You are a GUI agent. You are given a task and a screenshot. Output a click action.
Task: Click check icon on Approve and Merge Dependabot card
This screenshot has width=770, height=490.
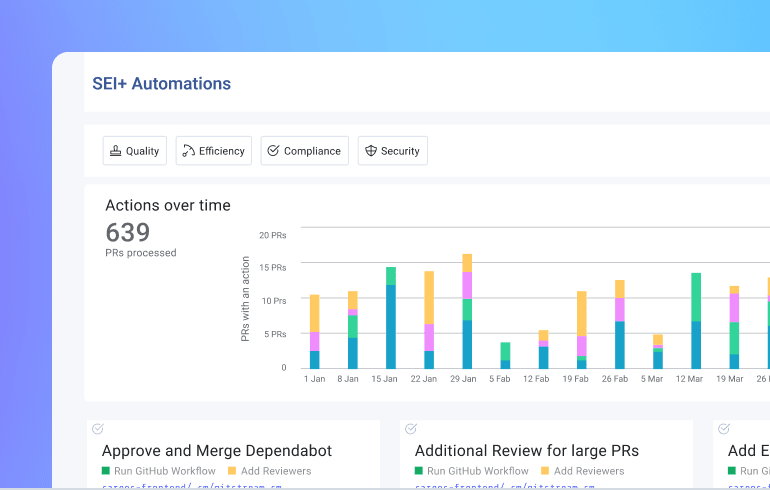pos(98,429)
